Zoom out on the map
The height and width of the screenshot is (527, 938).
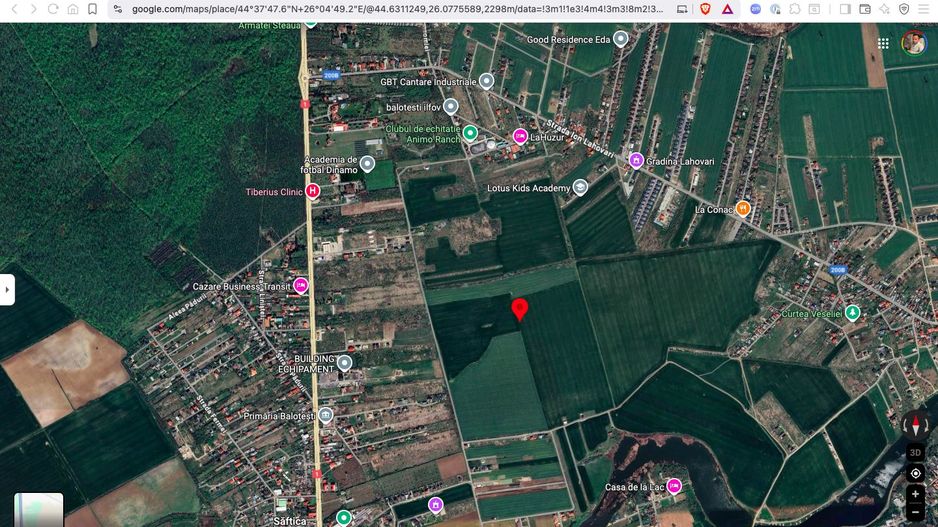click(915, 513)
